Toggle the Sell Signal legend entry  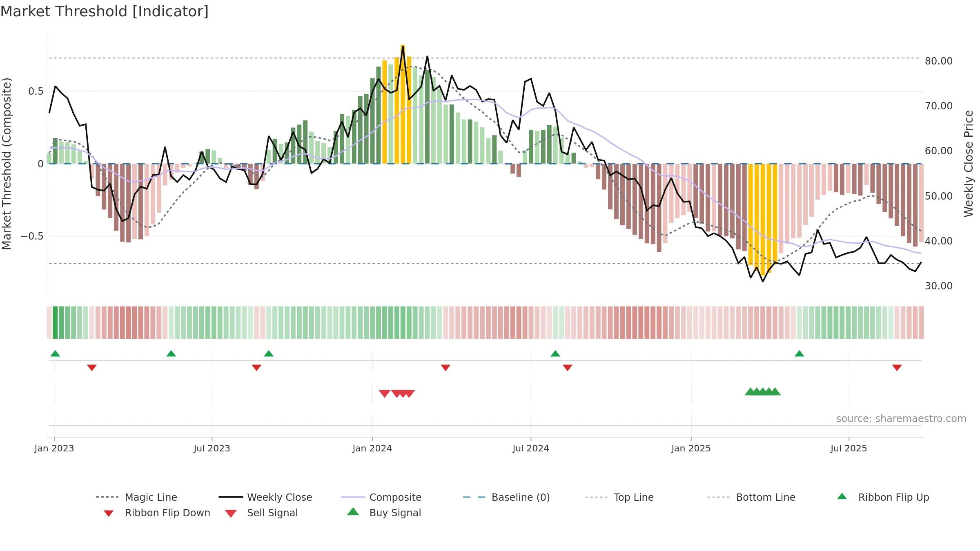[261, 513]
